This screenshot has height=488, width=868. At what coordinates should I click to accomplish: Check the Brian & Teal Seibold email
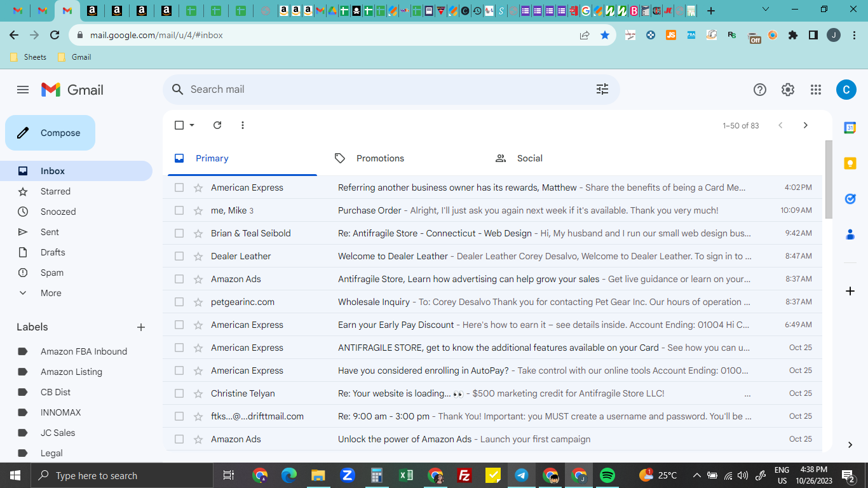pyautogui.click(x=179, y=233)
